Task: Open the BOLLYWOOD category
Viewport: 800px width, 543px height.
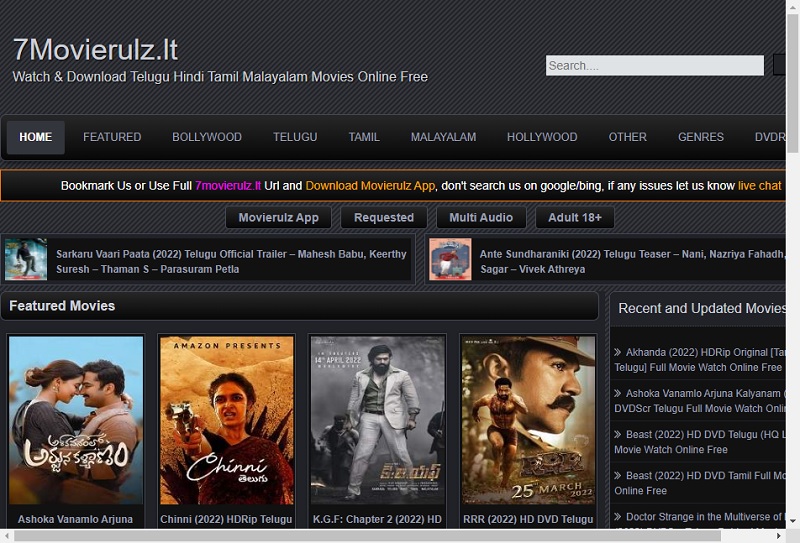Action: 207,137
